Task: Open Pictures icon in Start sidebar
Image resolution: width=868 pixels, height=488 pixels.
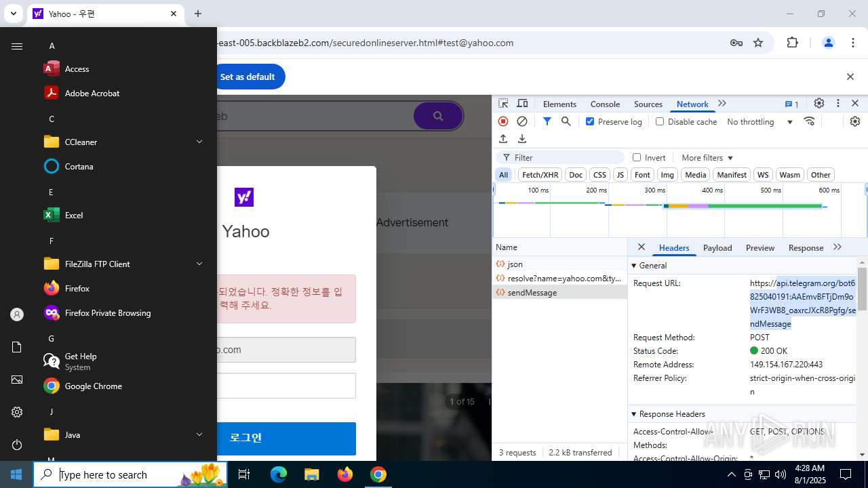Action: pyautogui.click(x=17, y=380)
